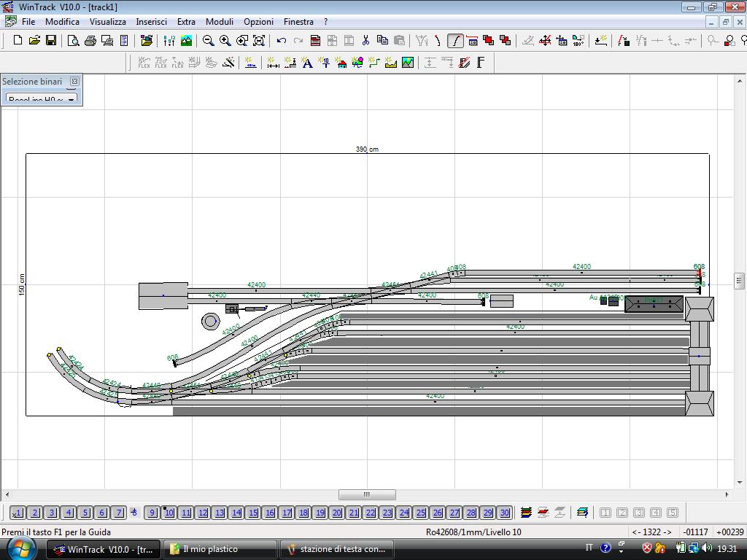
Task: Click the volume tray icon
Action: (707, 548)
